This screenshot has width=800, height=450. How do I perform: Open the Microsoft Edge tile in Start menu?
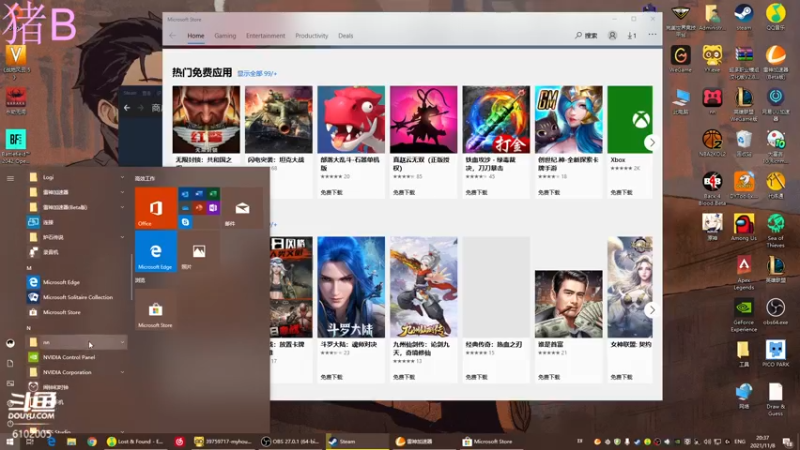[x=156, y=251]
